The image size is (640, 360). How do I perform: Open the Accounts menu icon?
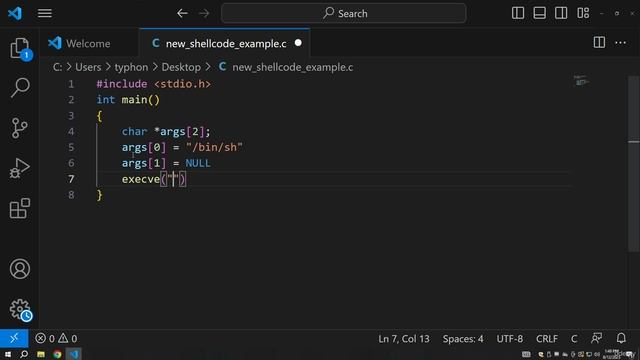pyautogui.click(x=20, y=269)
